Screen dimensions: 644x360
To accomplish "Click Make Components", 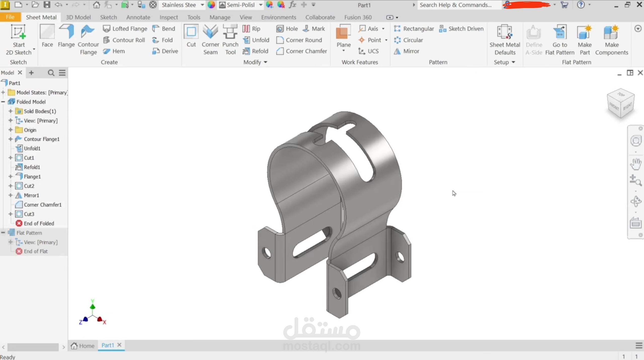I will point(612,40).
